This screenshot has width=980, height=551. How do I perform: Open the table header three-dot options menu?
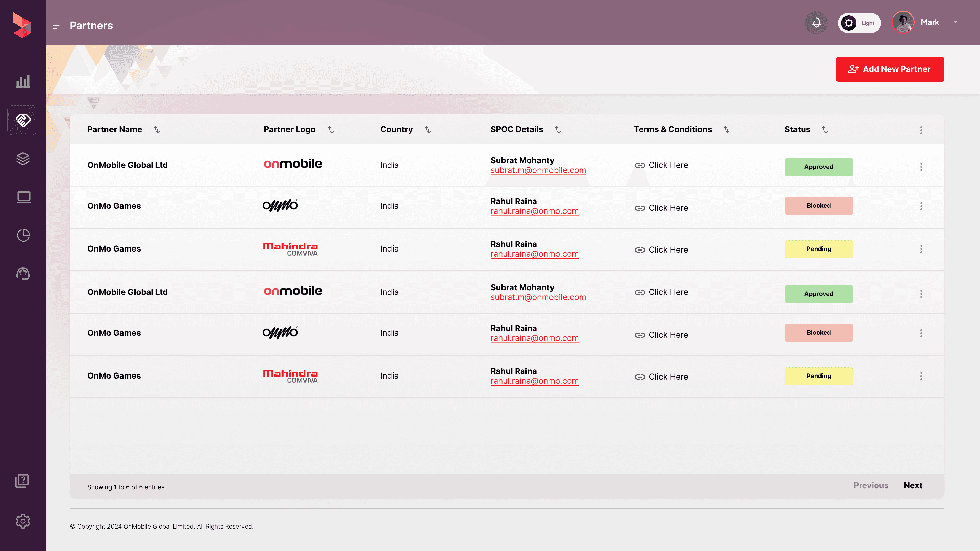[x=921, y=130]
